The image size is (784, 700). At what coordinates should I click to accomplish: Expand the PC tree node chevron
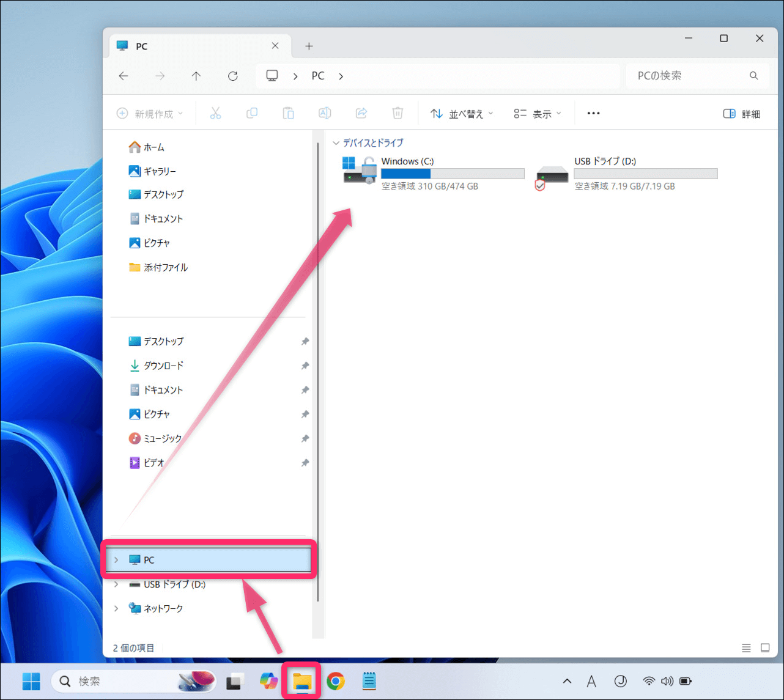click(116, 560)
